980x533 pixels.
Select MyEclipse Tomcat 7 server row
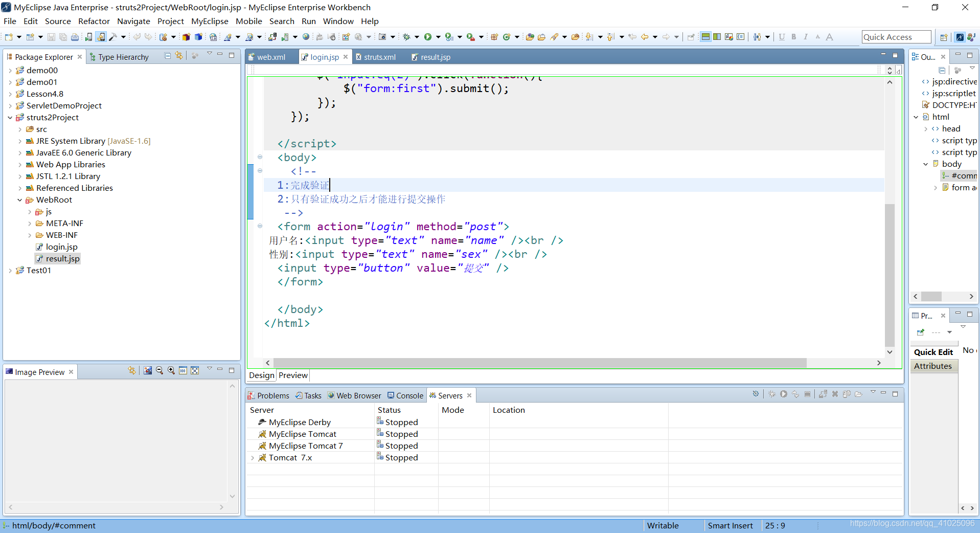tap(306, 446)
